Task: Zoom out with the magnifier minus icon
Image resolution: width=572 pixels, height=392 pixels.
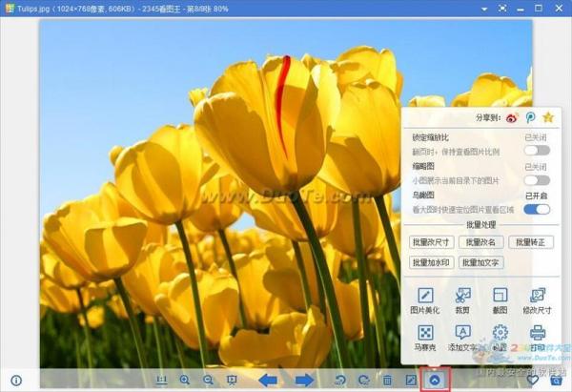Action: (208, 381)
